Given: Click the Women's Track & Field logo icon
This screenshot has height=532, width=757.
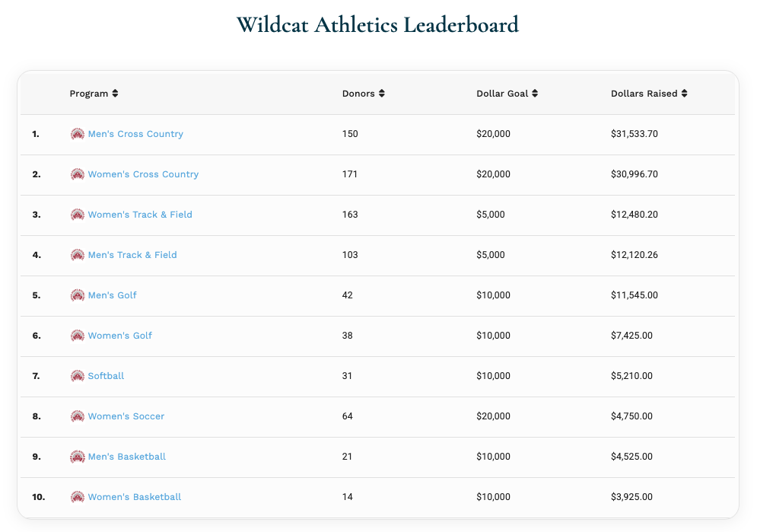Looking at the screenshot, I should coord(77,215).
